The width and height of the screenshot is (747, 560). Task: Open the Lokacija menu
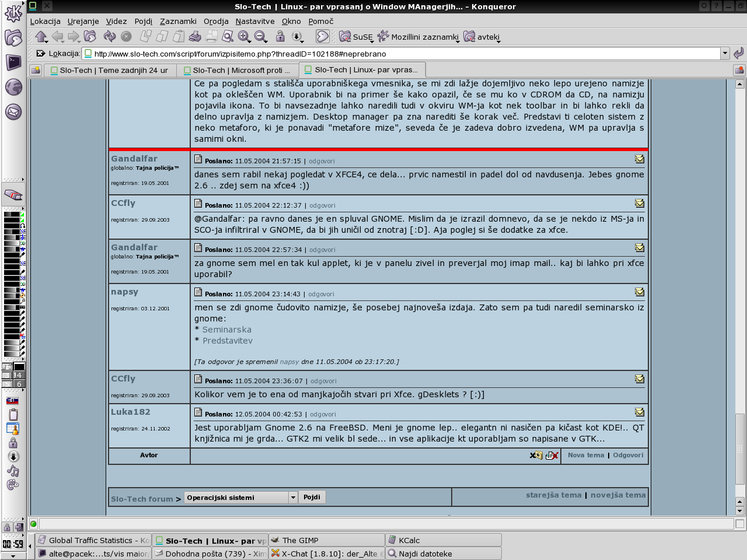coord(46,21)
